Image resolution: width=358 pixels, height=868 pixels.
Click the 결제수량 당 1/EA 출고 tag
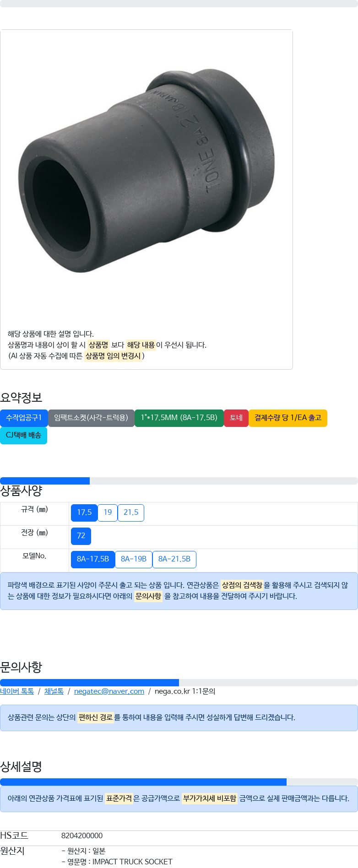(288, 418)
